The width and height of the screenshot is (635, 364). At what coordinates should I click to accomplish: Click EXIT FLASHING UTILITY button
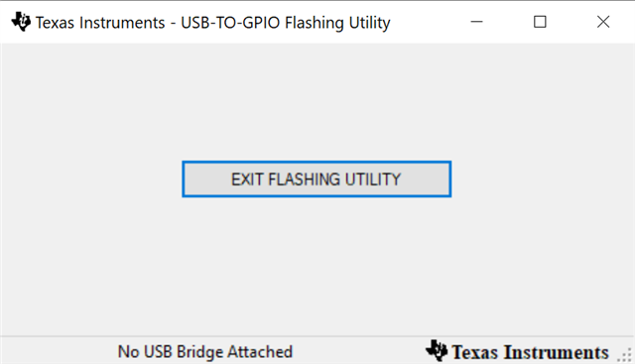pos(317,179)
